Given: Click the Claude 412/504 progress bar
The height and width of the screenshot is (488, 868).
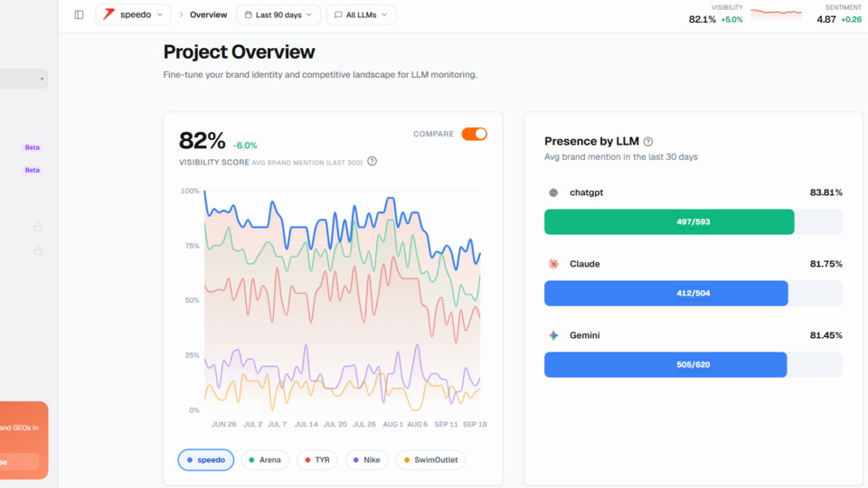Looking at the screenshot, I should [x=693, y=293].
